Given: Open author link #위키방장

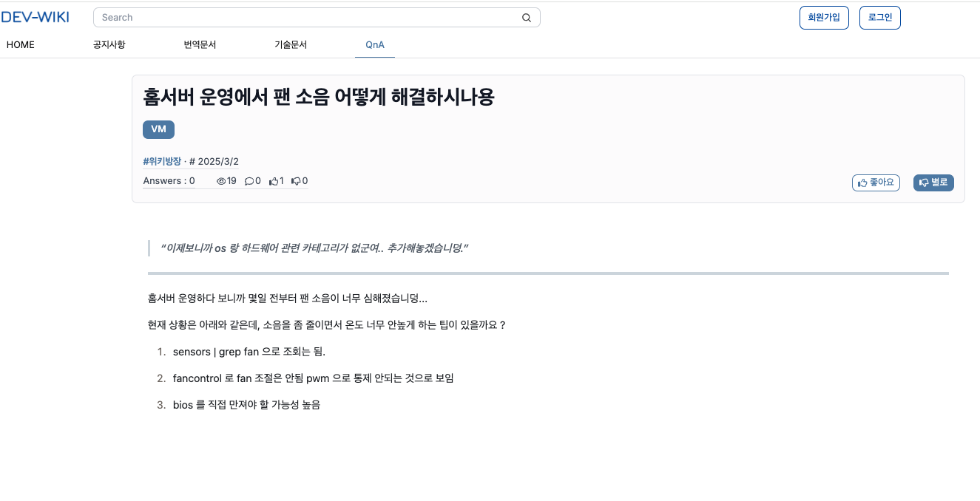Looking at the screenshot, I should [162, 161].
